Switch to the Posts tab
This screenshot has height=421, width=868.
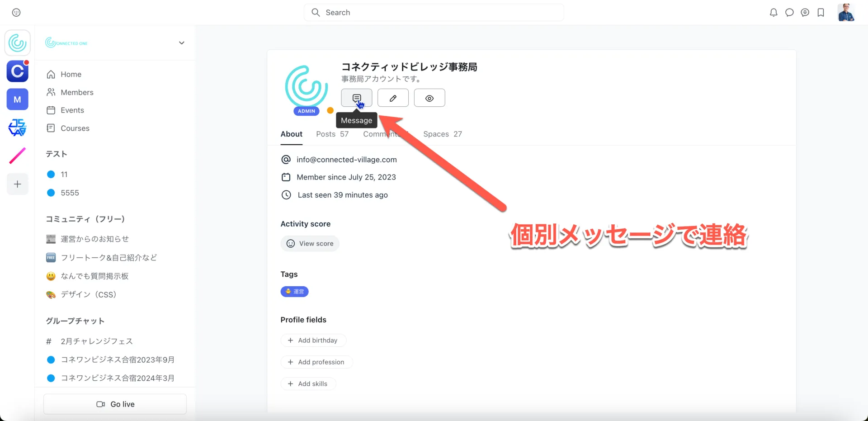332,134
